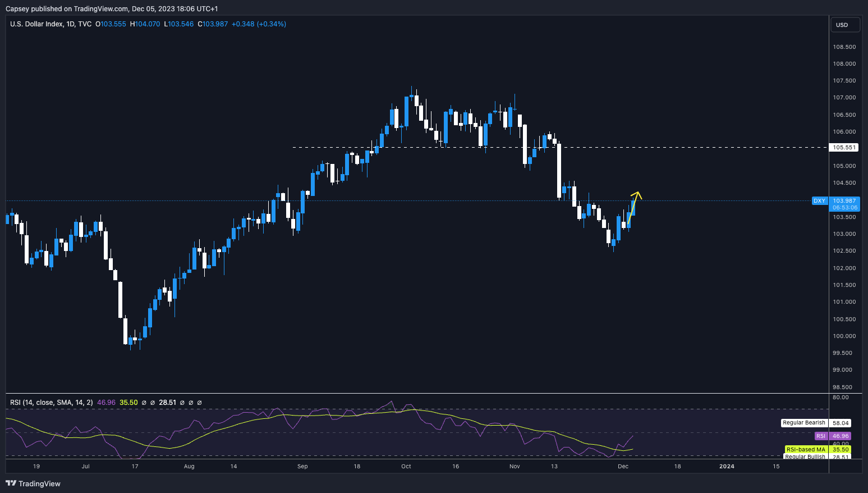
Task: Click the purple 46.96 RSI legend value
Action: (x=106, y=403)
